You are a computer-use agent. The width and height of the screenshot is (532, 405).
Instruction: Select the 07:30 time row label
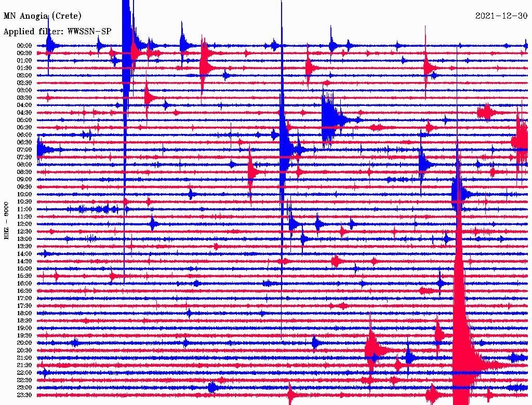[x=24, y=157]
